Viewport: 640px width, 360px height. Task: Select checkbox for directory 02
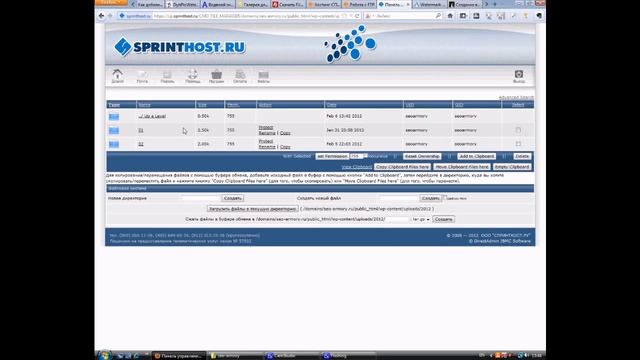pos(518,144)
